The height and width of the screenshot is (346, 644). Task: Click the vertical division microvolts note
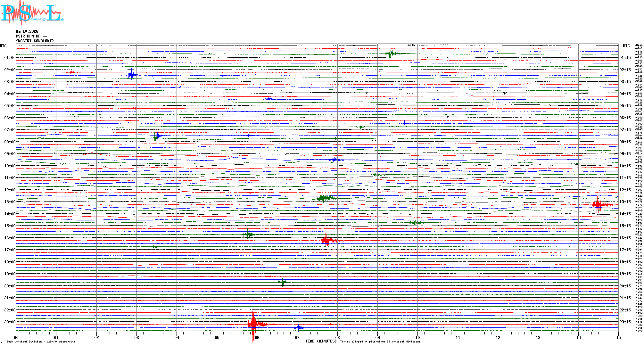tap(41, 342)
